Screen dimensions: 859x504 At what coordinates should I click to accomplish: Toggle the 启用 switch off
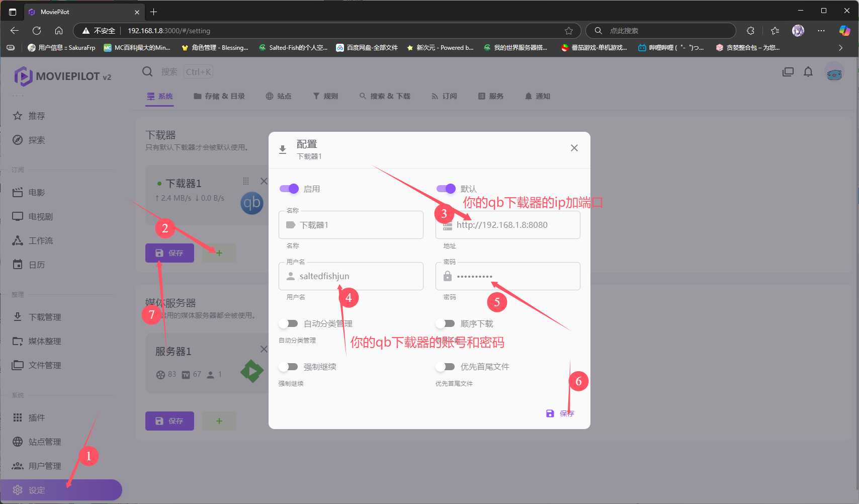289,189
